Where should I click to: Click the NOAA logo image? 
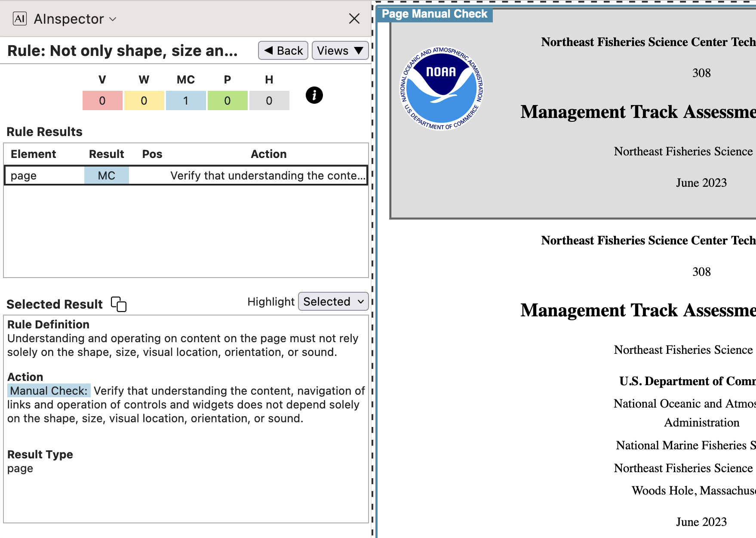[x=442, y=88]
